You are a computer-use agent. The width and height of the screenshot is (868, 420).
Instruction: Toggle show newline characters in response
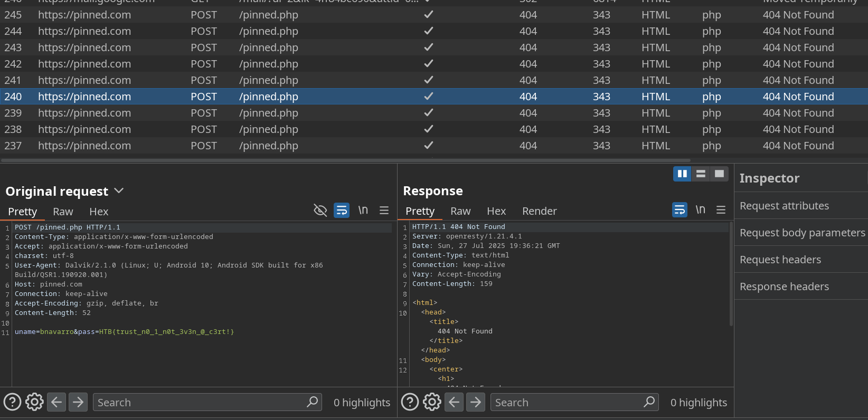701,209
